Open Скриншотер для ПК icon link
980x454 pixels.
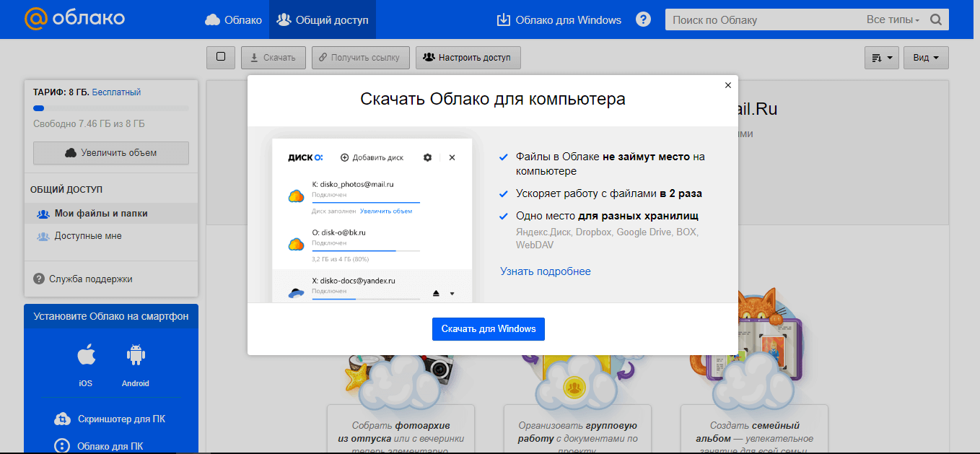tap(64, 419)
